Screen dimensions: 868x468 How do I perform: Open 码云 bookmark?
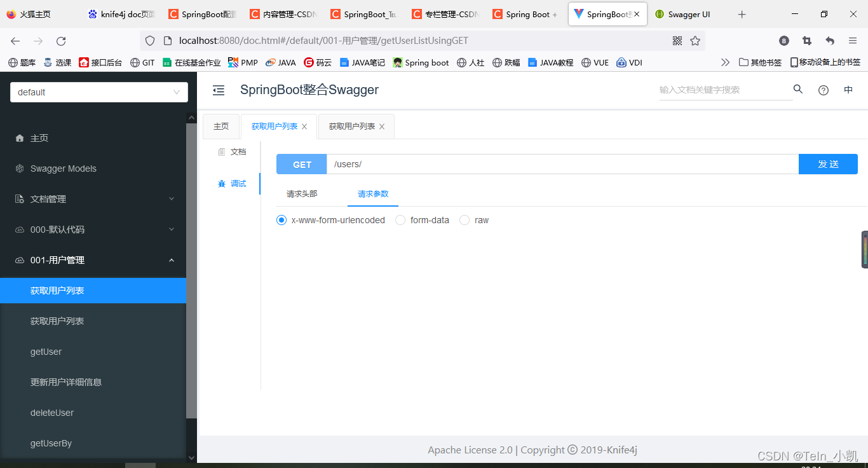[x=318, y=62]
